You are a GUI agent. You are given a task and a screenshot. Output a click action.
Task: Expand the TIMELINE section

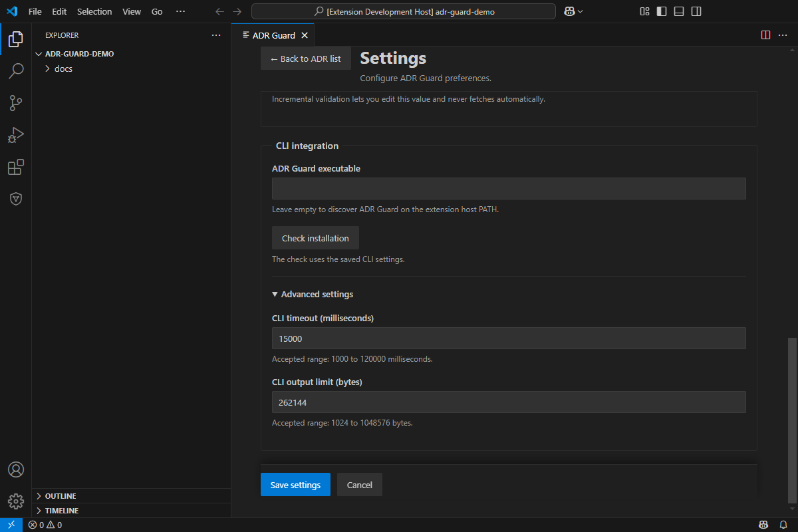coord(131,511)
